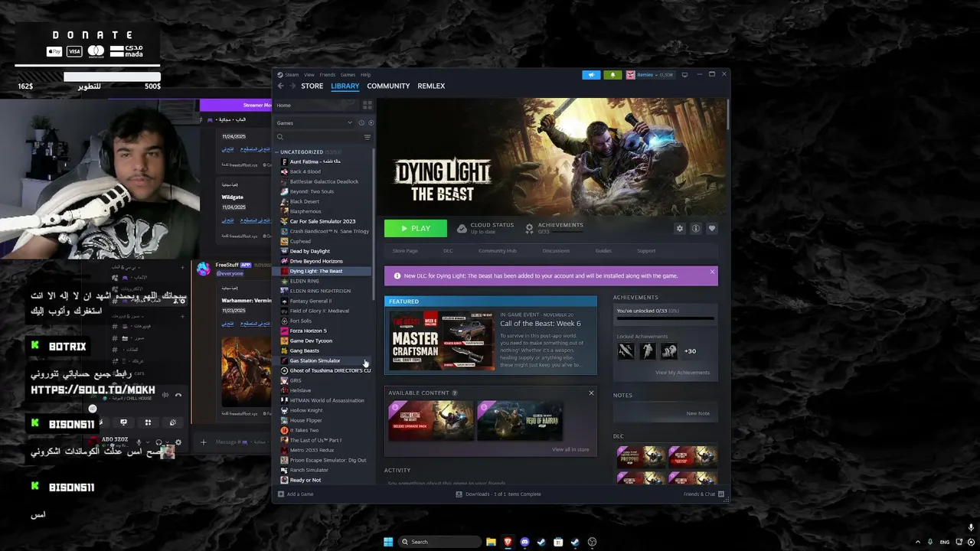Close the Available Content panel
The height and width of the screenshot is (551, 980).
coord(591,393)
